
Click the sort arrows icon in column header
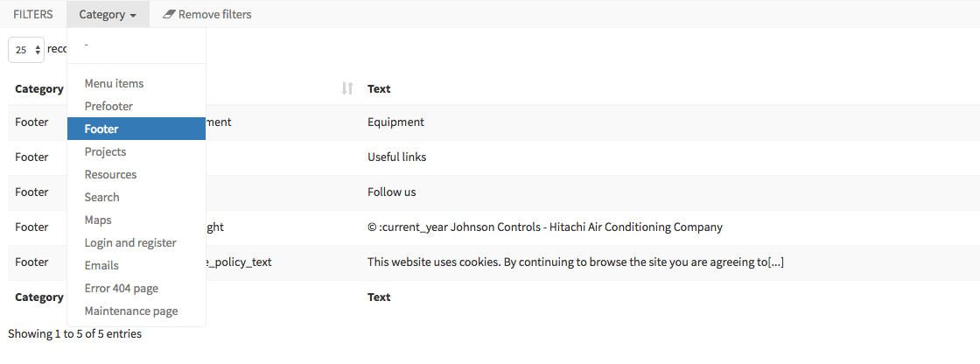pyautogui.click(x=347, y=88)
